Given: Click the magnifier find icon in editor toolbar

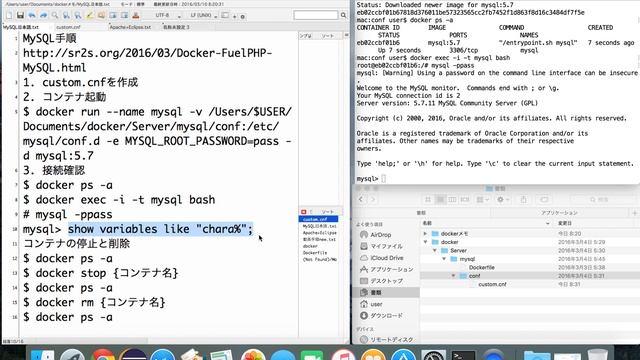Looking at the screenshot, I should pyautogui.click(x=55, y=16).
